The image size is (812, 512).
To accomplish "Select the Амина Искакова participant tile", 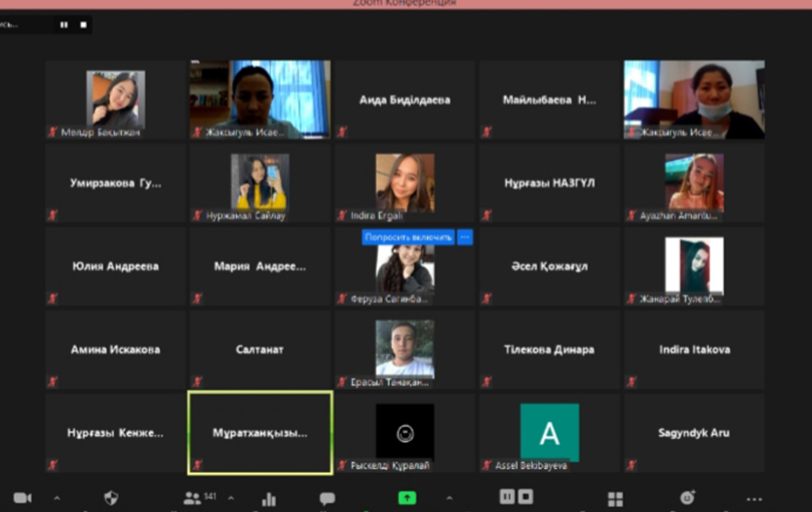I will [115, 350].
